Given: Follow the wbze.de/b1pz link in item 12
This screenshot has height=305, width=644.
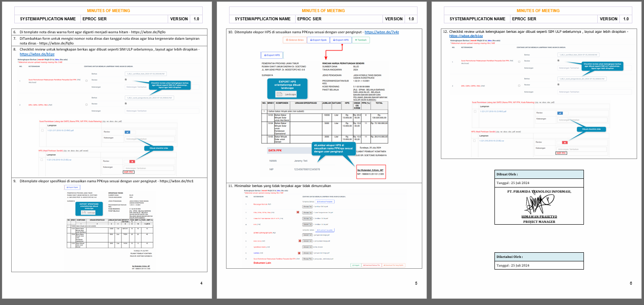Looking at the screenshot, I should pyautogui.click(x=460, y=36).
